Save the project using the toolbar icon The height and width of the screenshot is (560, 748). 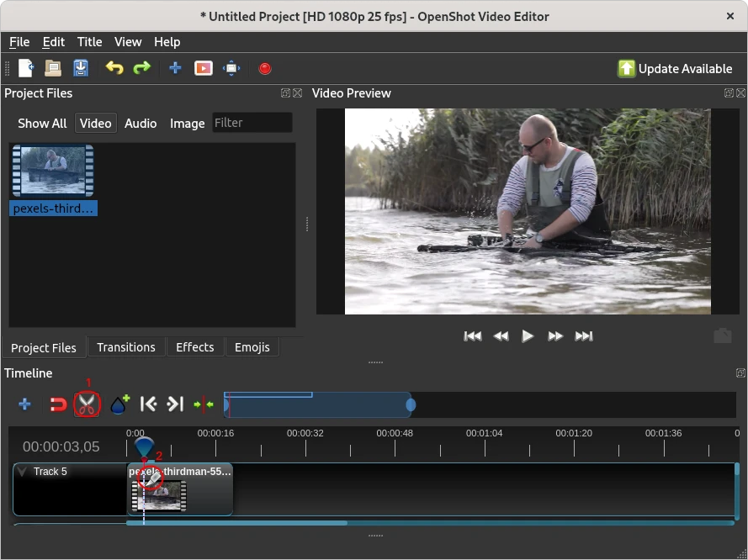click(81, 69)
